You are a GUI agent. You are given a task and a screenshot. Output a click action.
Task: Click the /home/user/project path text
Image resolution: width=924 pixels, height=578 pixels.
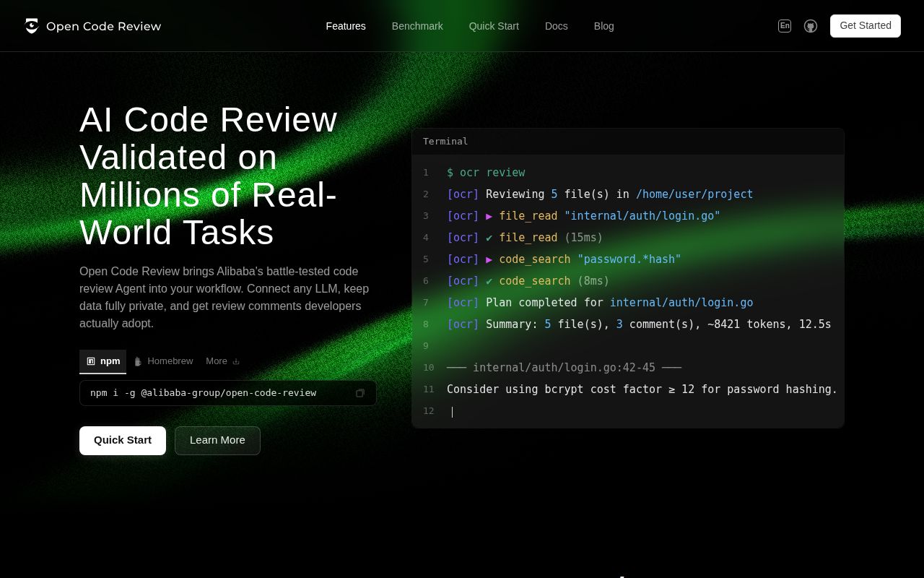[x=694, y=194]
